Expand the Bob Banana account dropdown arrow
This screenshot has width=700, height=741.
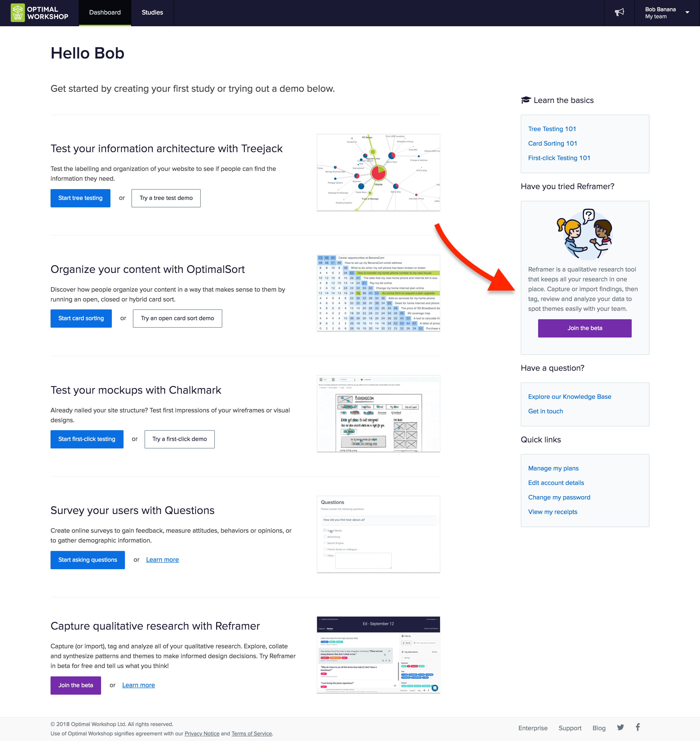tap(687, 12)
